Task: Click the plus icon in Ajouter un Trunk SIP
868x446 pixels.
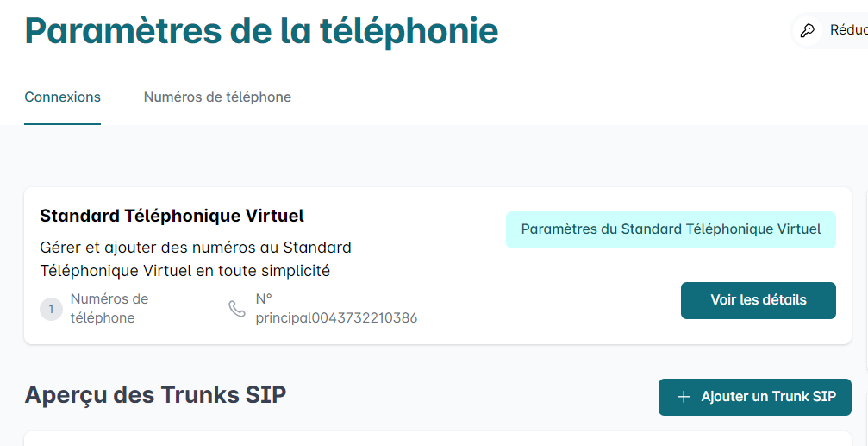Action: coord(684,397)
